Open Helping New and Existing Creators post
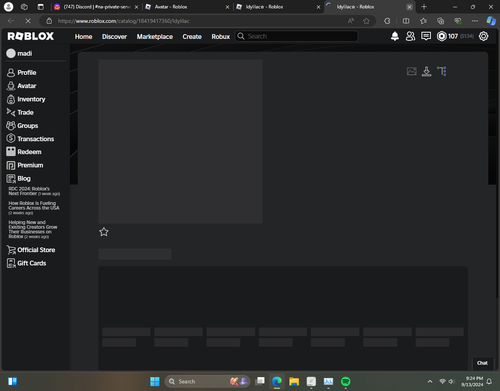 point(33,229)
